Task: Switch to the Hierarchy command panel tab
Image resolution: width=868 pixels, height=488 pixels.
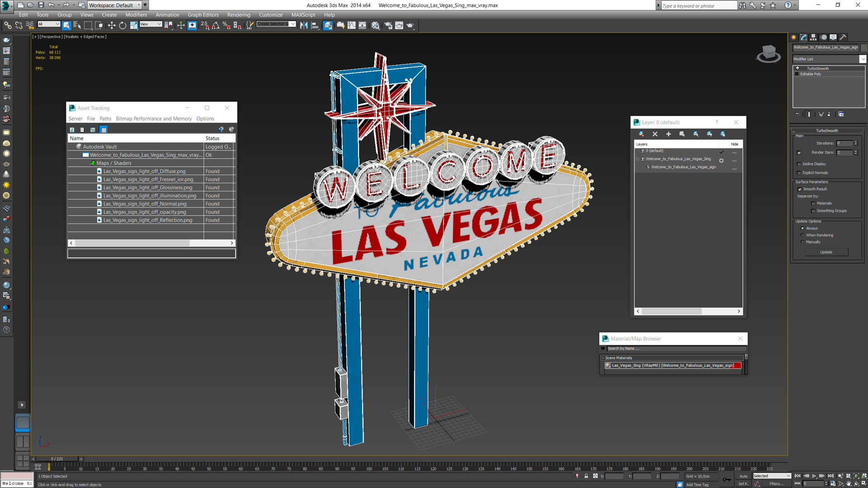Action: (813, 38)
